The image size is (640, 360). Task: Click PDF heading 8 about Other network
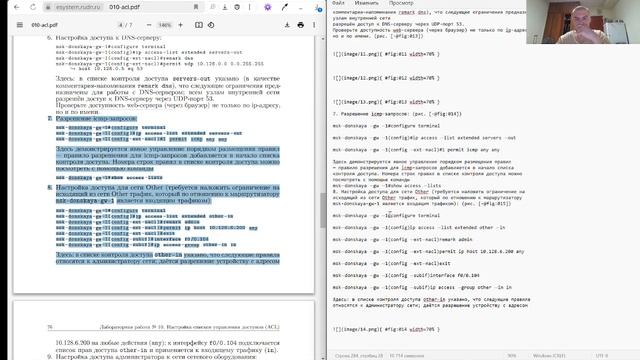coord(168,194)
